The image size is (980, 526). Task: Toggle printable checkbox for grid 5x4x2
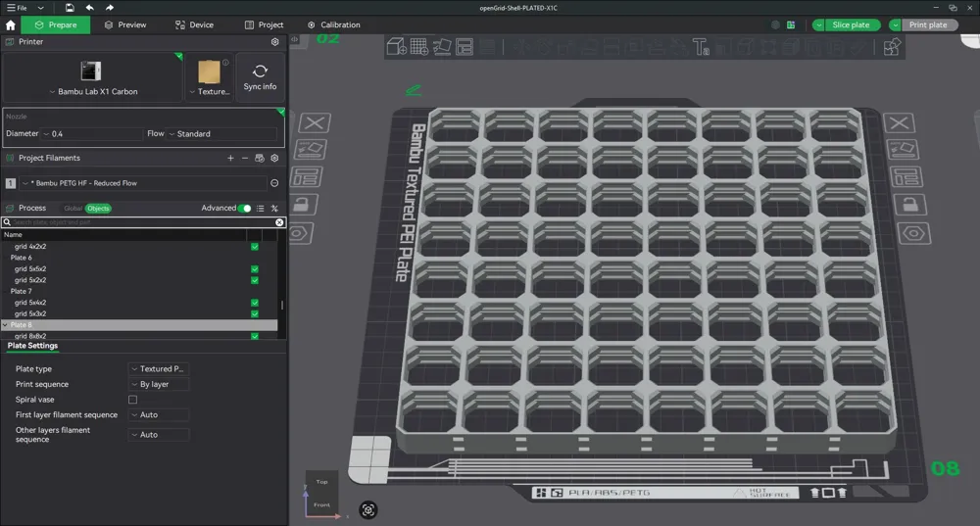point(255,303)
